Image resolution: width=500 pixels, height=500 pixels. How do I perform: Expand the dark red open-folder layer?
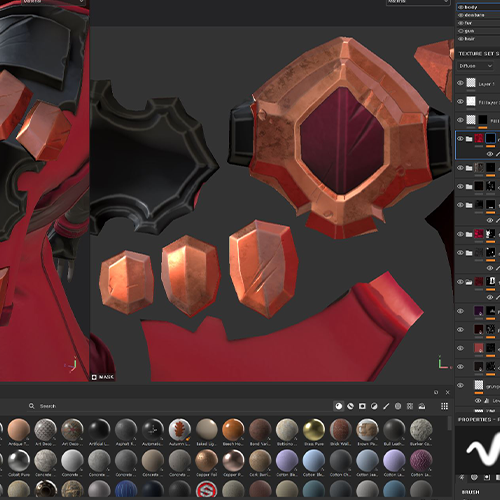click(x=469, y=282)
